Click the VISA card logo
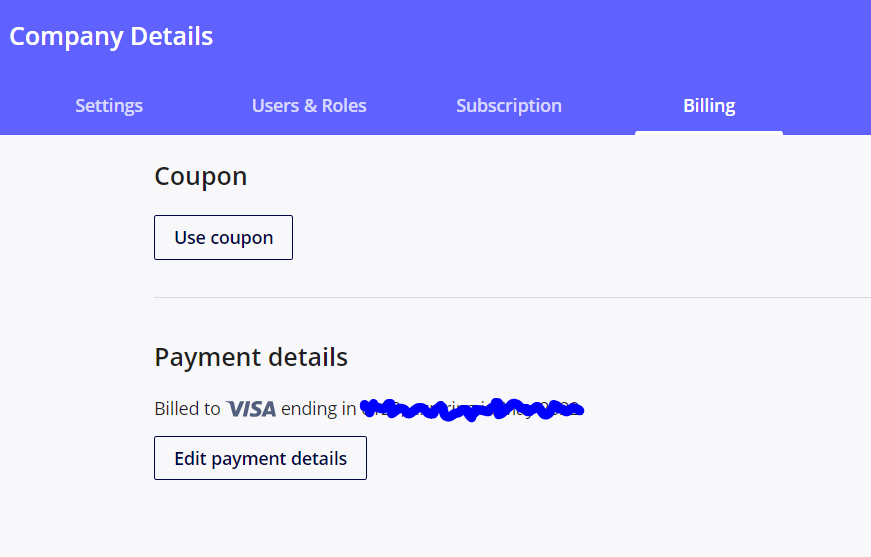871x557 pixels. coord(251,409)
